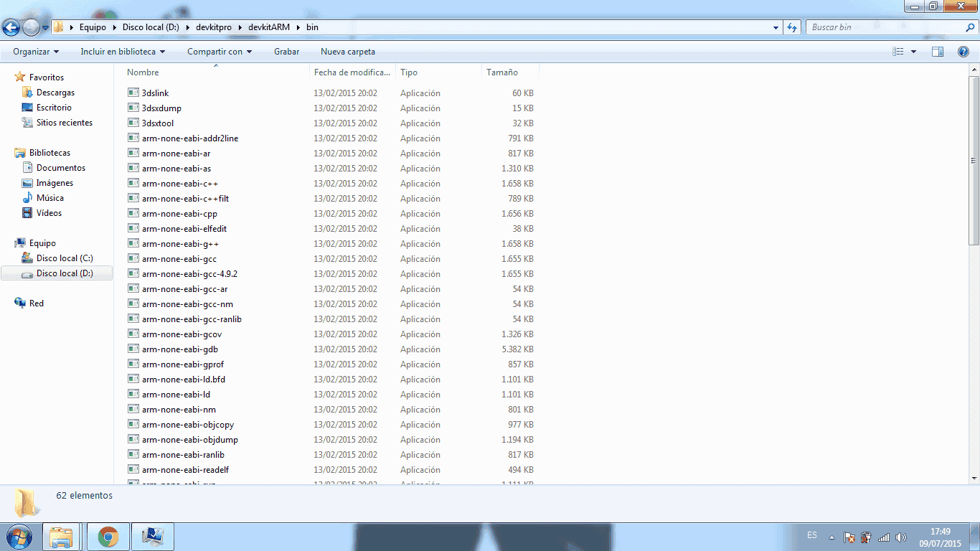
Task: Open the 'Incluir en biblioteca' menu
Action: (123, 52)
